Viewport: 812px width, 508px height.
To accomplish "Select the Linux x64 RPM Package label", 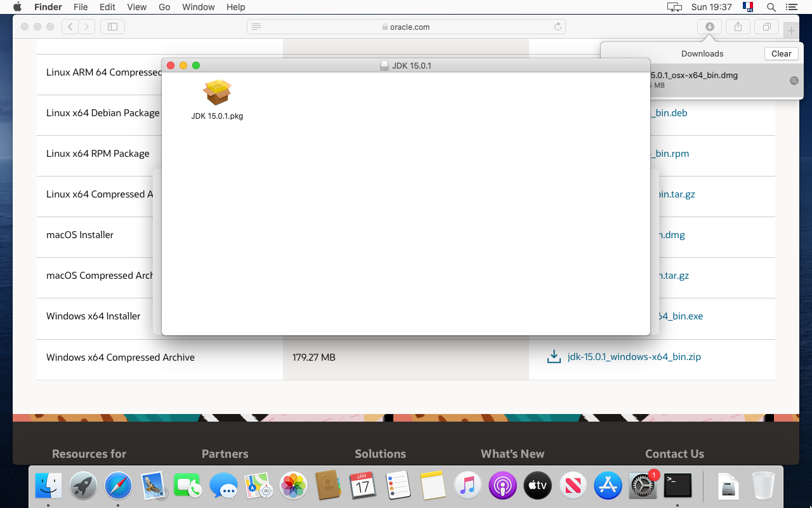I will click(x=98, y=154).
